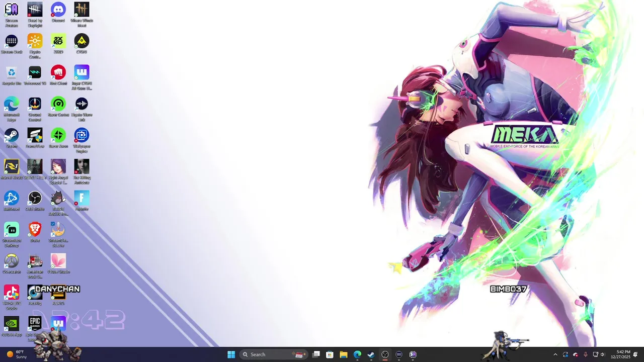Screen dimensions: 644x362
Task: Open Marvel Rivals desktop icon
Action: click(11, 169)
